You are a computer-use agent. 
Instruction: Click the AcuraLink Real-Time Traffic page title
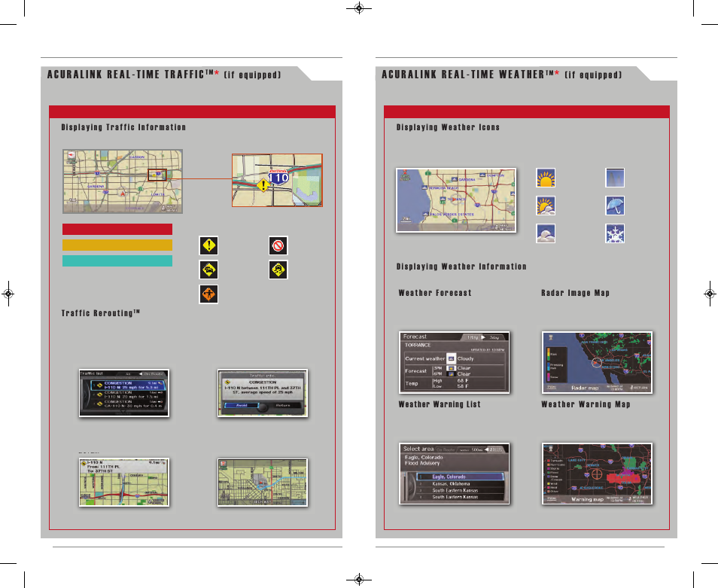(164, 75)
